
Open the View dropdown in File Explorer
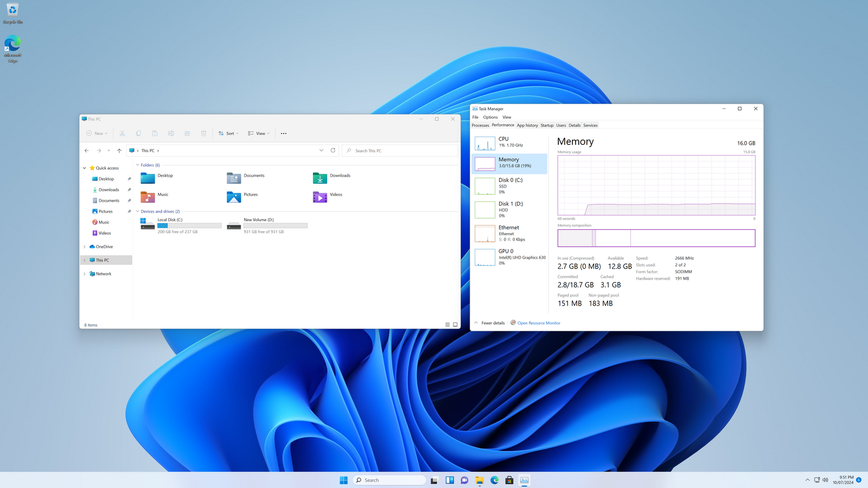[259, 133]
